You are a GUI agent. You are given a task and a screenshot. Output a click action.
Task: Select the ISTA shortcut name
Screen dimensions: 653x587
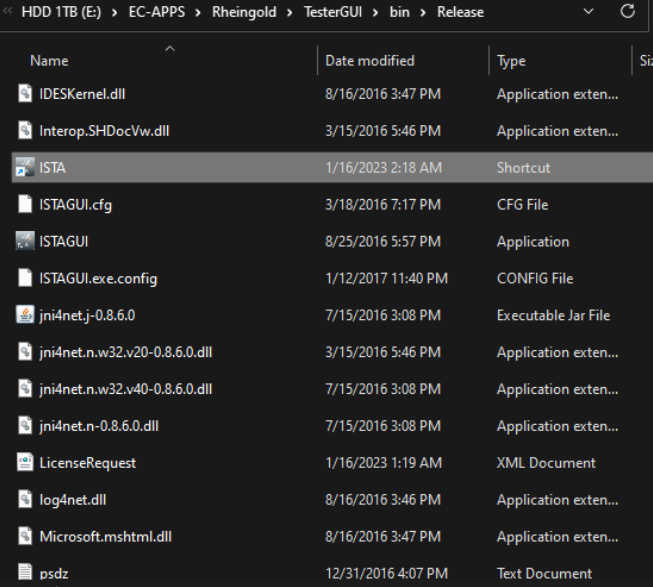52,168
